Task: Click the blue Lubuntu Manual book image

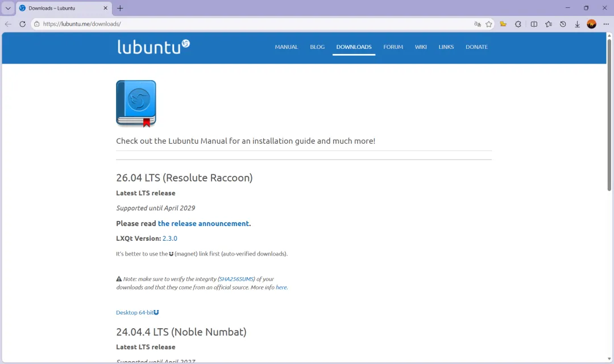Action: coord(136,103)
